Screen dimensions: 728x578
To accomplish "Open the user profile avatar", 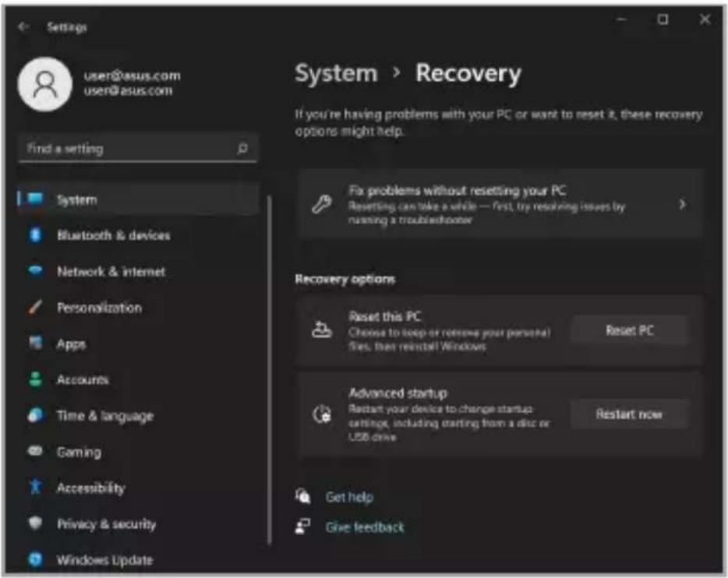I will [x=45, y=84].
